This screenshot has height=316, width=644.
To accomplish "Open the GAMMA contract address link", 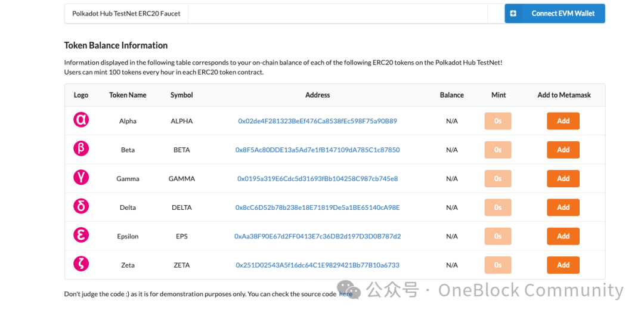I will point(317,179).
